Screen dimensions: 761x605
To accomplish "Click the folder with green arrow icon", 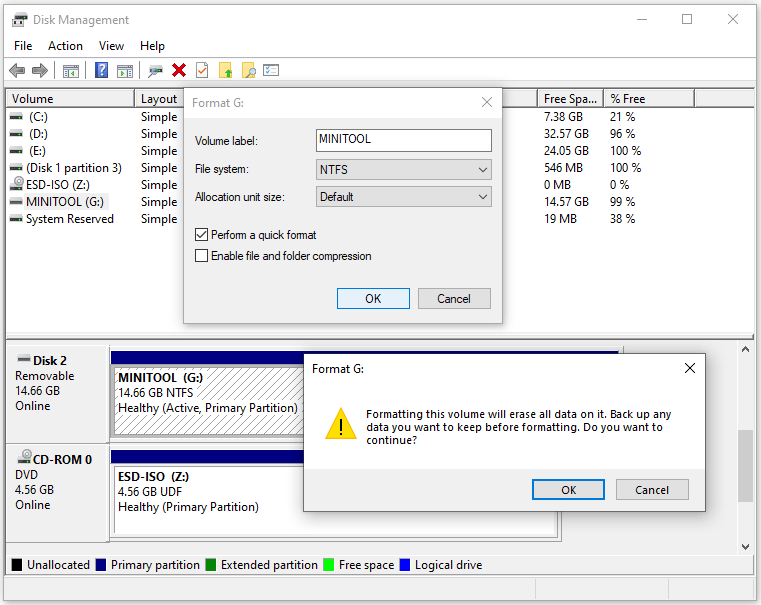I will click(x=225, y=70).
